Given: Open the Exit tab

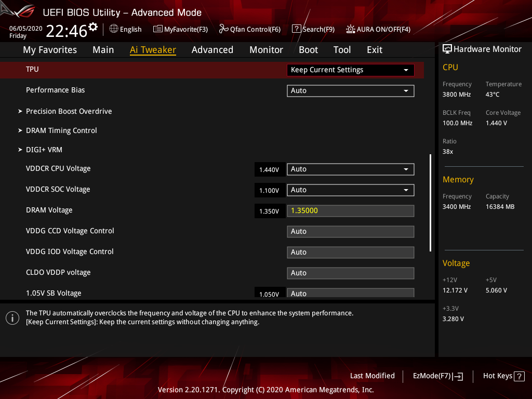Looking at the screenshot, I should (375, 50).
